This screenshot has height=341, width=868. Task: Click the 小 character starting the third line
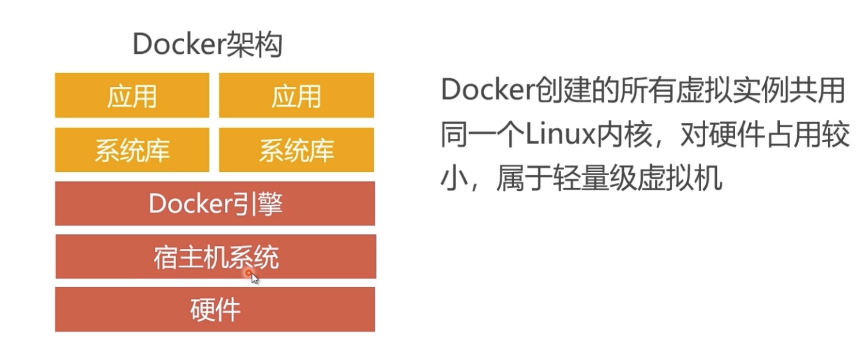tap(454, 178)
